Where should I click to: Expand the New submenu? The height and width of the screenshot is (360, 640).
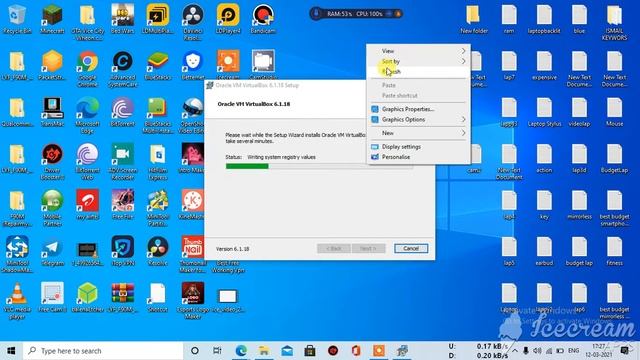pyautogui.click(x=418, y=133)
